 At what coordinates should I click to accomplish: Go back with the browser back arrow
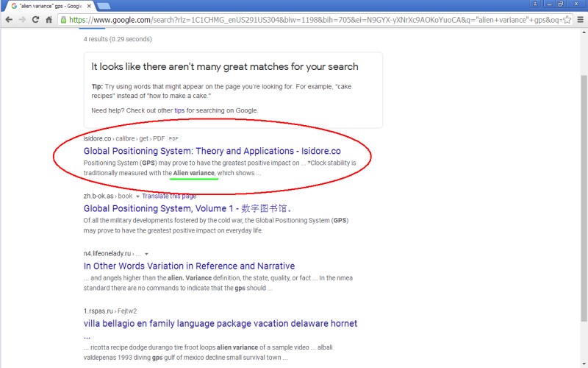[x=9, y=20]
